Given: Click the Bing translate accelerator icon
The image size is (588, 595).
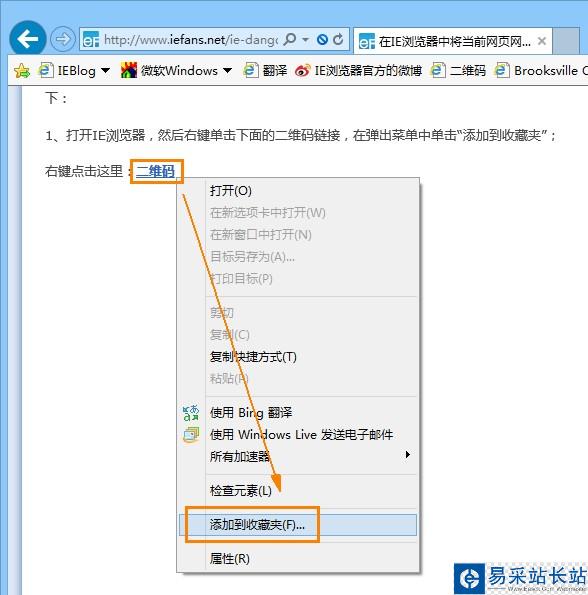Looking at the screenshot, I should click(191, 413).
